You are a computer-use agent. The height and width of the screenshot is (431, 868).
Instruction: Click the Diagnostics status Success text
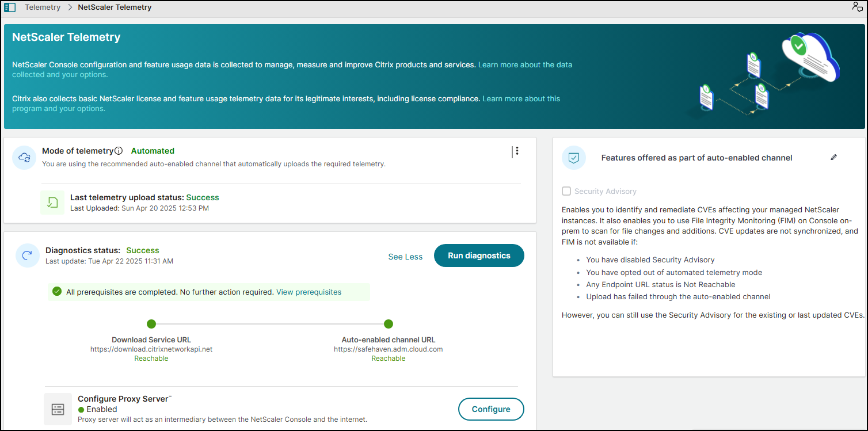coord(143,250)
